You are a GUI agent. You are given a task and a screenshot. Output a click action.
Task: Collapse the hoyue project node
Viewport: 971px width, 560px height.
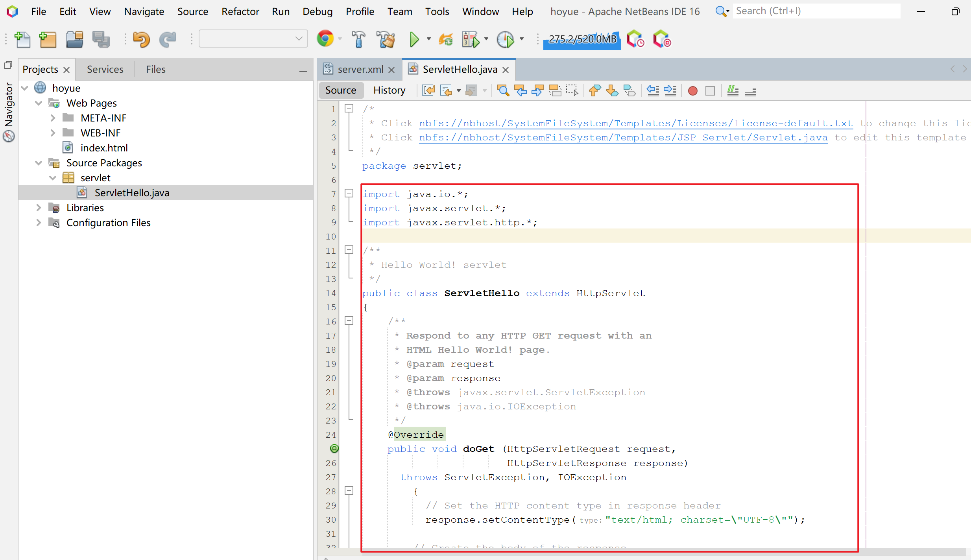pos(25,88)
